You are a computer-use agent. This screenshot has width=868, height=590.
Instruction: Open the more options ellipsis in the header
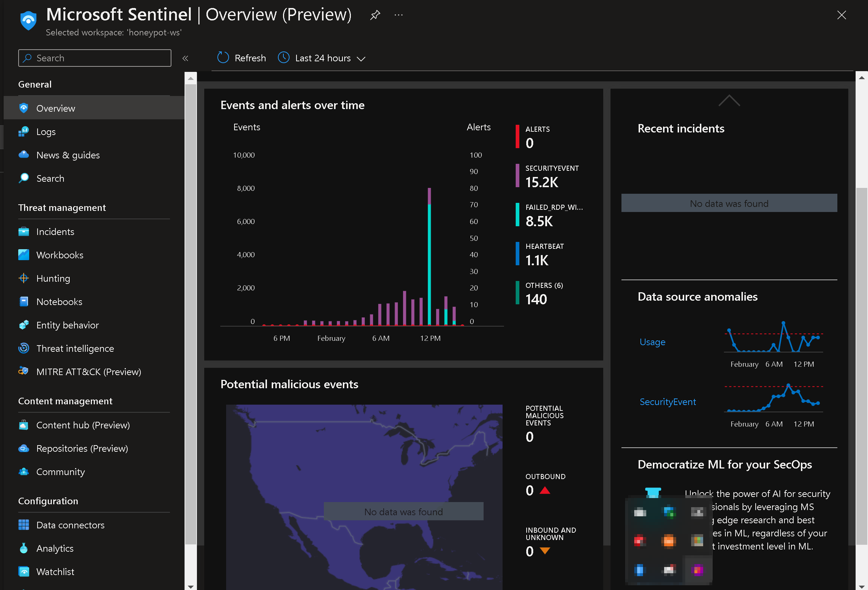tap(399, 15)
